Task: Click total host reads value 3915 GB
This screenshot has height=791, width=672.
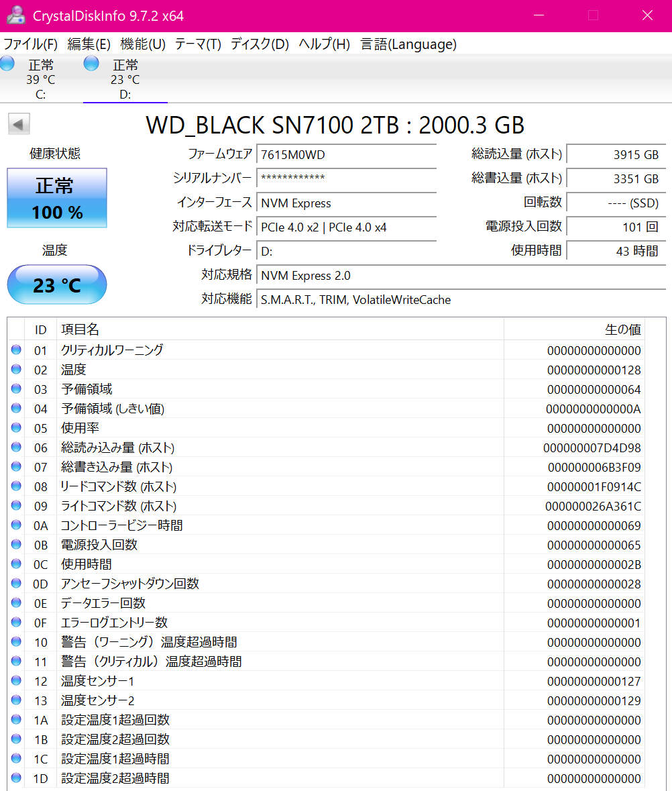Action: 616,154
